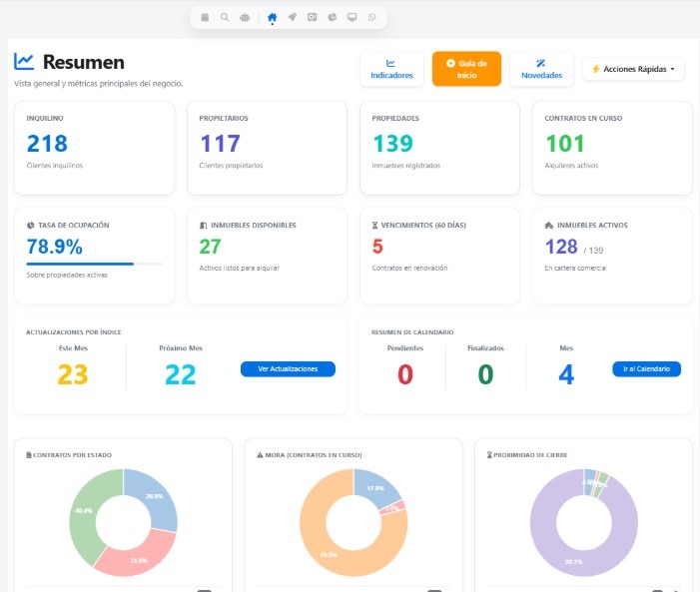Click the 128 Inmuebles Activos value
The width and height of the screenshot is (700, 592).
561,247
